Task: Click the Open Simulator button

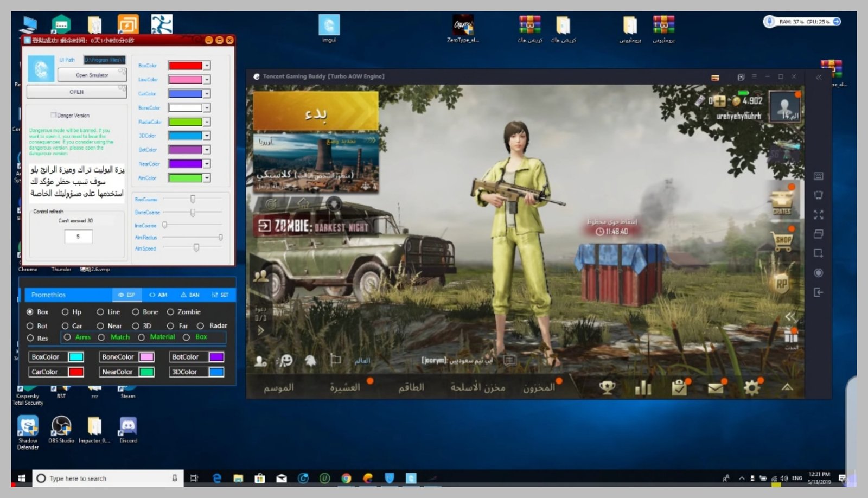Action: click(x=92, y=75)
